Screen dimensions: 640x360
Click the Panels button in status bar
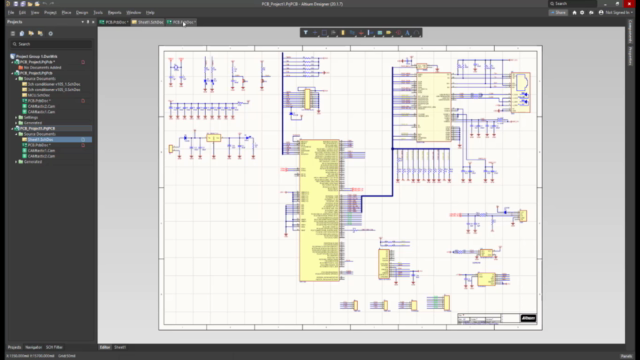(626, 356)
